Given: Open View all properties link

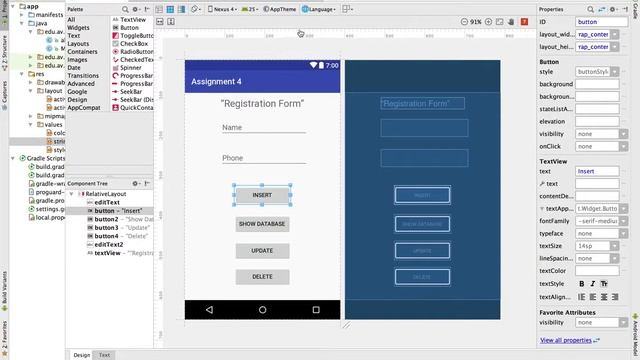Looking at the screenshot, I should (566, 340).
